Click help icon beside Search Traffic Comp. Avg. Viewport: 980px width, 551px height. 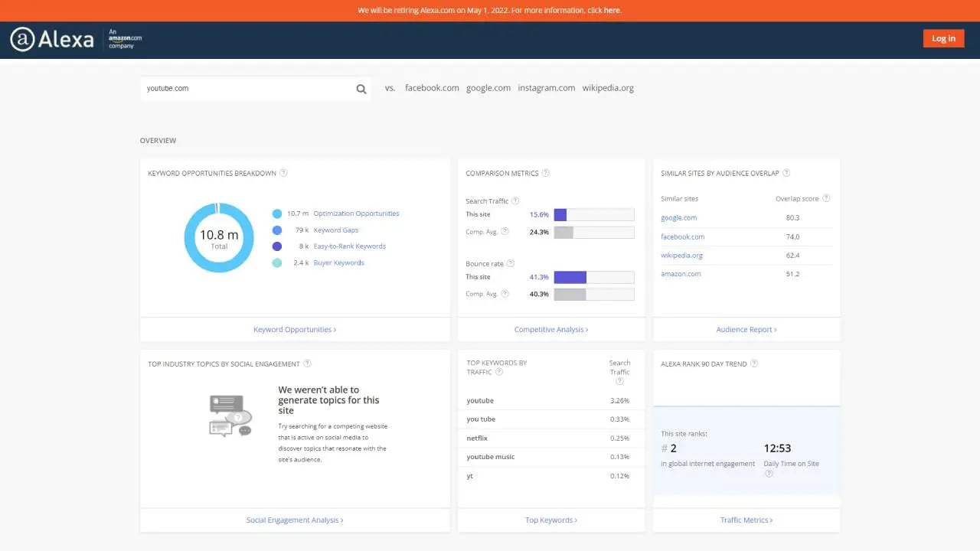pos(505,232)
